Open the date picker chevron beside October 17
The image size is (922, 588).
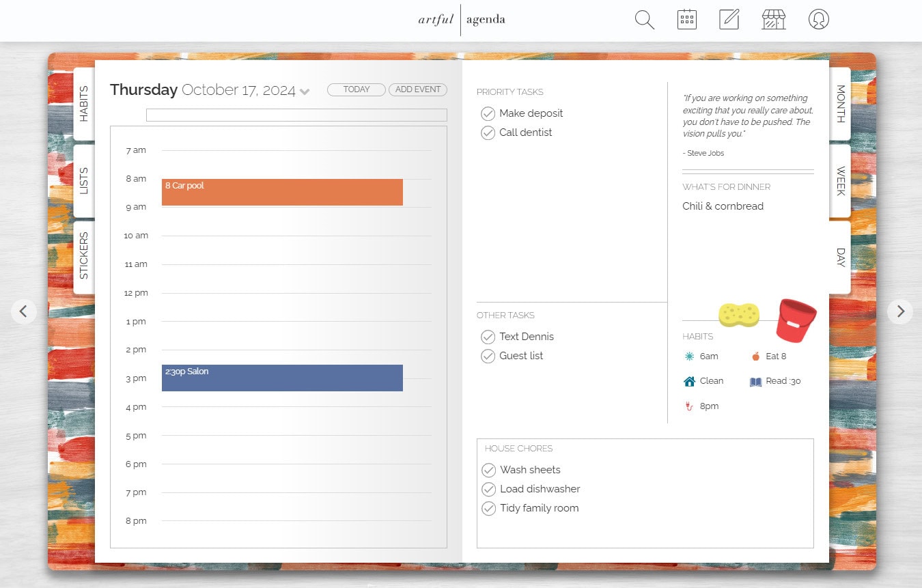coord(305,91)
